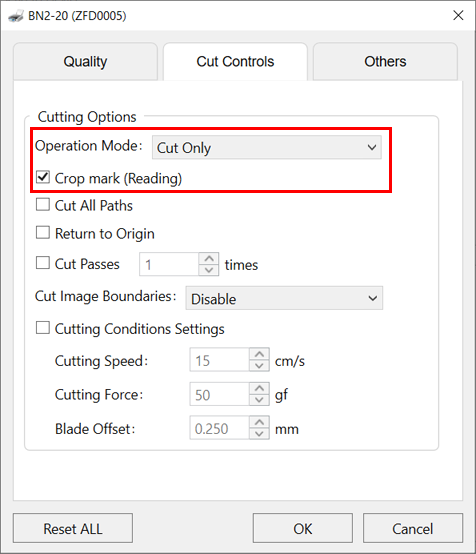Viewport: 476px width, 554px height.
Task: Decrease Cut Passes with down arrow
Action: (209, 270)
